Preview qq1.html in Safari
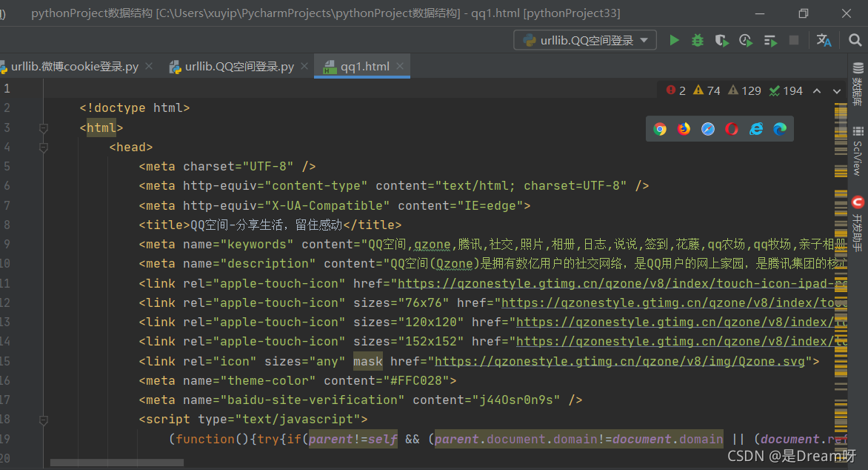 click(x=707, y=129)
